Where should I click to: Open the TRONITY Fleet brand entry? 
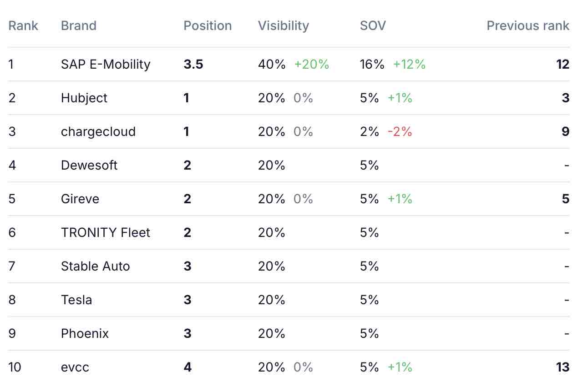(106, 232)
